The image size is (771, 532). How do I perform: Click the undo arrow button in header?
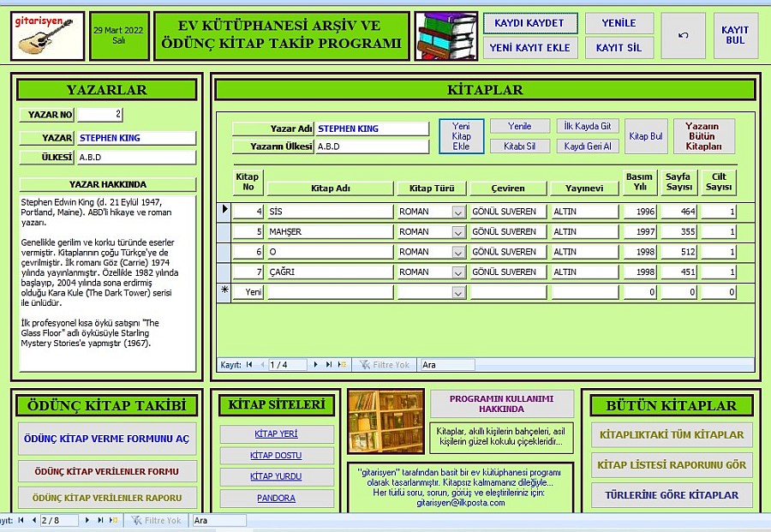pos(683,36)
